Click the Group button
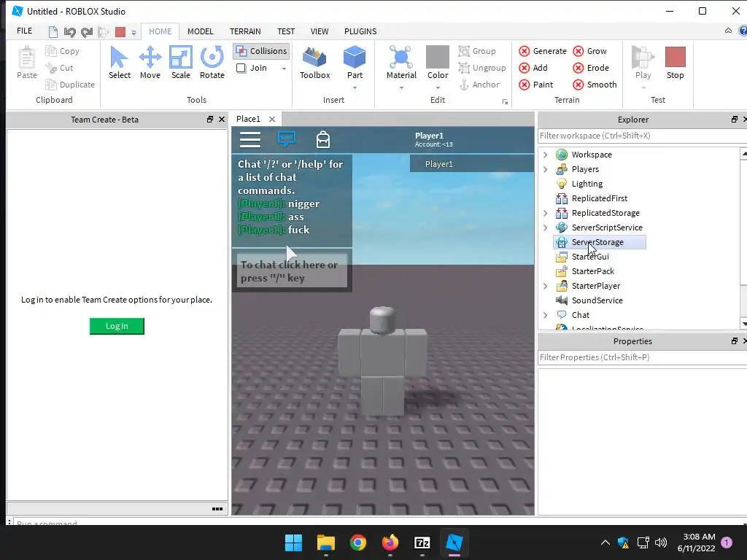This screenshot has width=747, height=560. pos(477,51)
